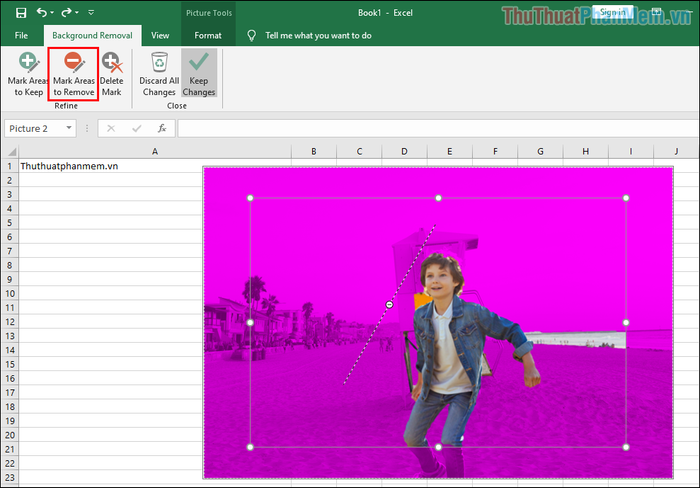The width and height of the screenshot is (700, 488).
Task: Click the Cancel X icon in formula bar
Action: [x=111, y=129]
